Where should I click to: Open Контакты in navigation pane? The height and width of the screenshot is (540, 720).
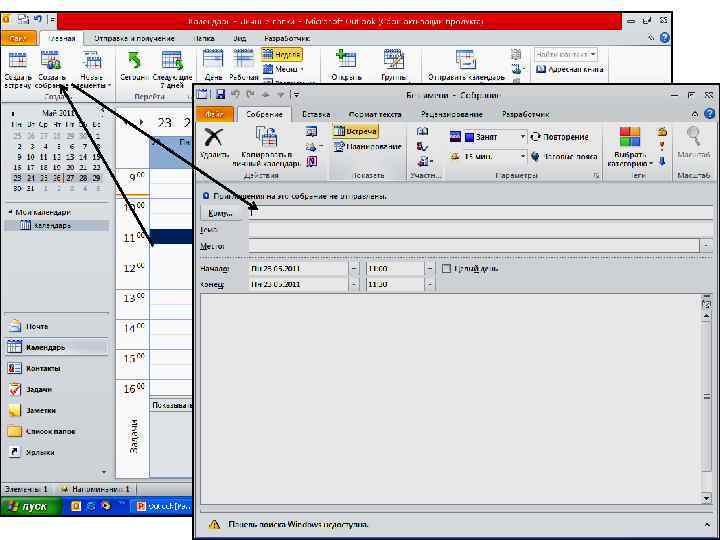[57, 368]
